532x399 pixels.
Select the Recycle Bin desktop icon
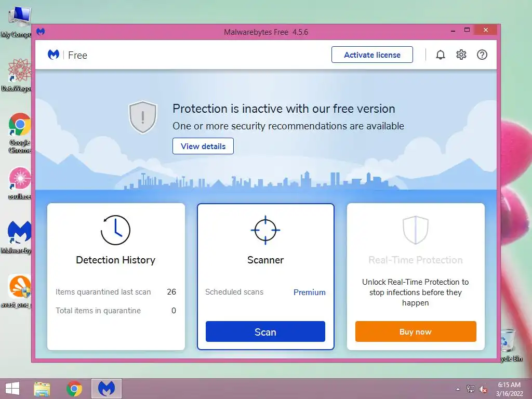pyautogui.click(x=511, y=344)
